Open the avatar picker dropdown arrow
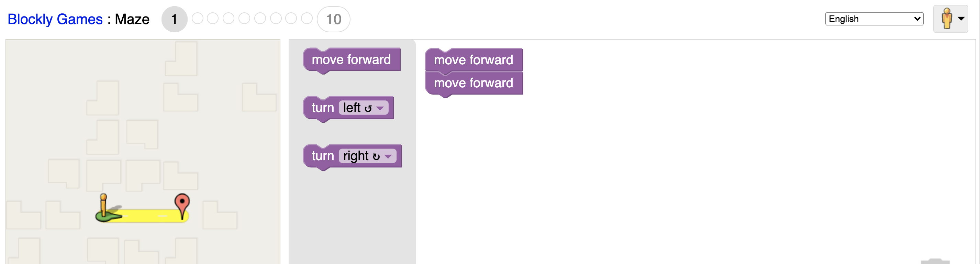Viewport: 980px width, 264px height. click(961, 19)
